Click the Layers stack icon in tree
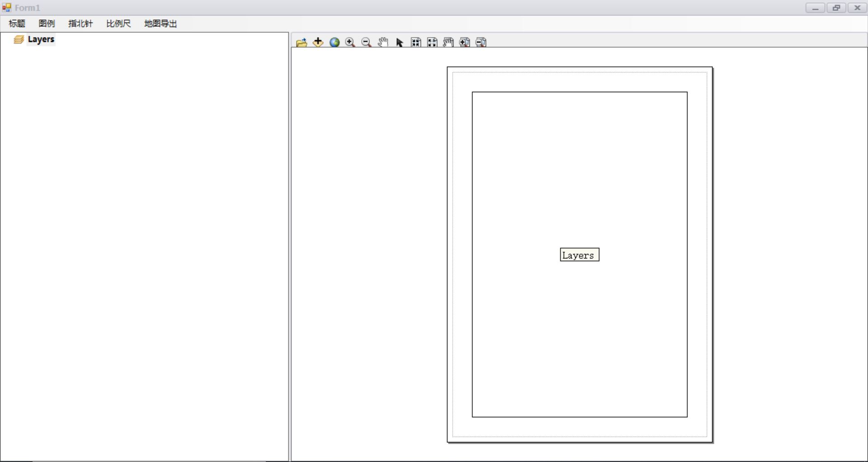Image resolution: width=868 pixels, height=462 pixels. pyautogui.click(x=19, y=40)
